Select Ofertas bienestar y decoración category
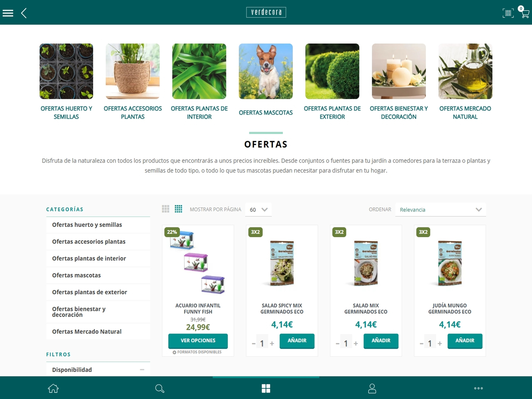Viewport: 532px width, 399px height. [98, 312]
